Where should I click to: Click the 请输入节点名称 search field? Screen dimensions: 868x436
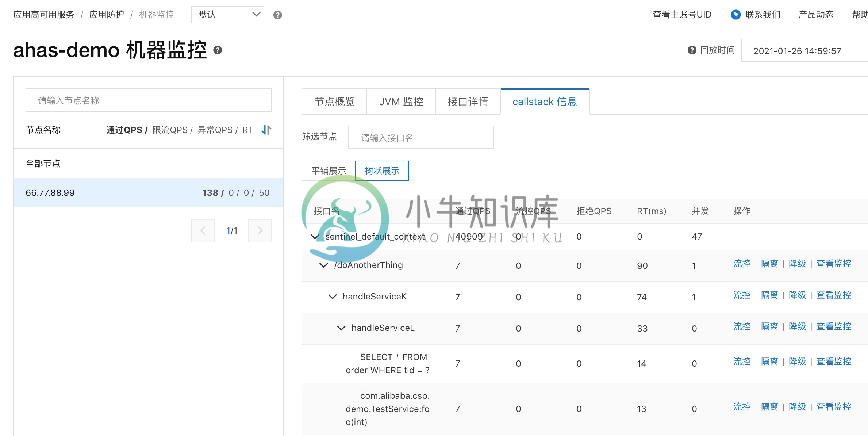149,100
